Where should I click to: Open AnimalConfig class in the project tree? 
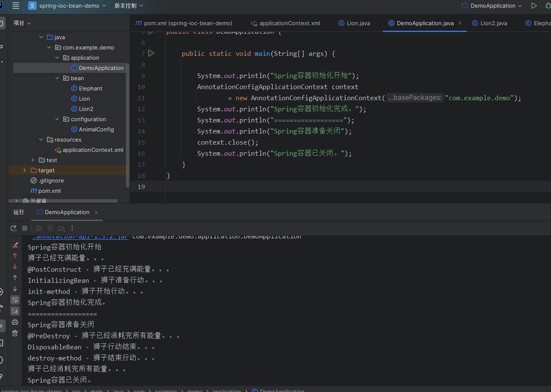pyautogui.click(x=96, y=129)
